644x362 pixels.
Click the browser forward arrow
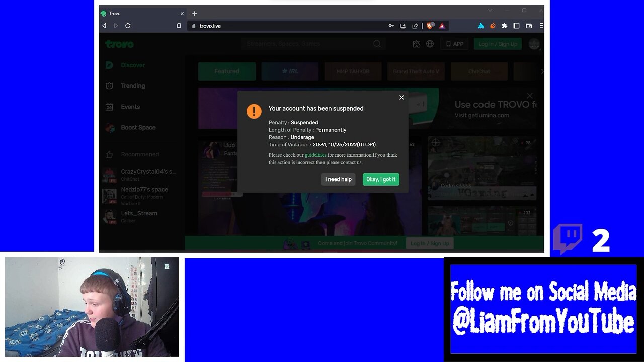click(116, 26)
